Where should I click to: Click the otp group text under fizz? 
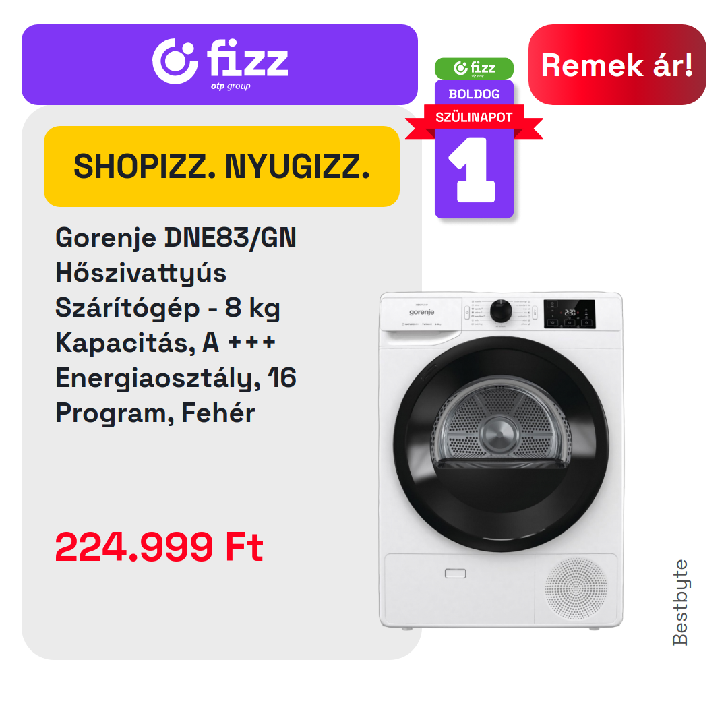coord(231,86)
